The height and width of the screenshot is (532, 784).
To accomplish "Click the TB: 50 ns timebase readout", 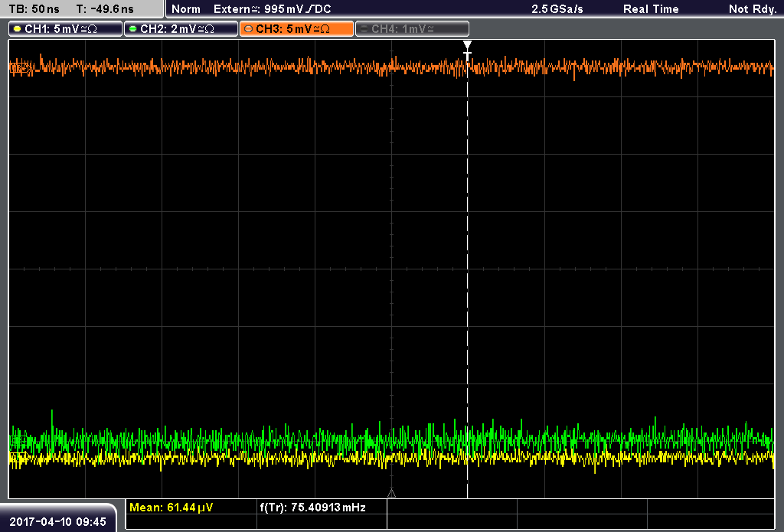I will click(x=34, y=9).
